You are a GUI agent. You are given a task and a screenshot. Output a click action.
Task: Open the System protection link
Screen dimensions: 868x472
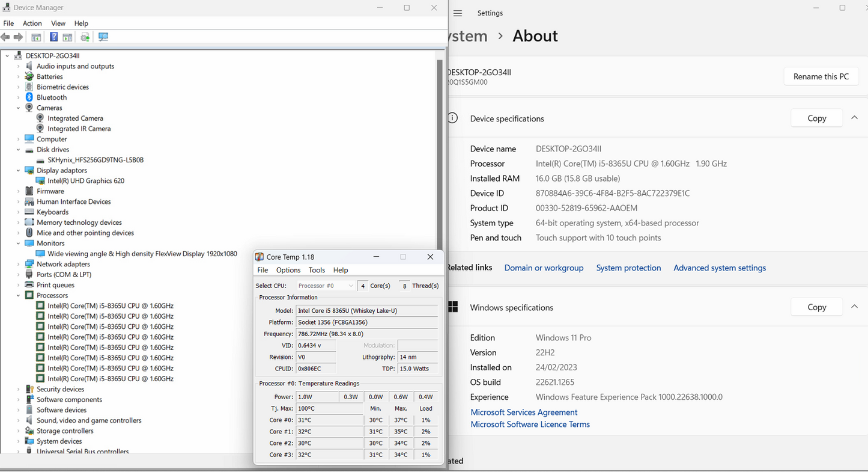click(x=628, y=268)
